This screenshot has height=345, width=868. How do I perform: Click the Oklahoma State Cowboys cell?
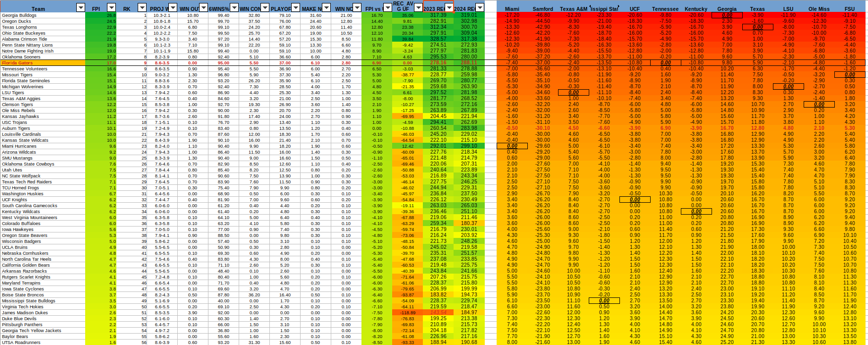click(x=43, y=164)
